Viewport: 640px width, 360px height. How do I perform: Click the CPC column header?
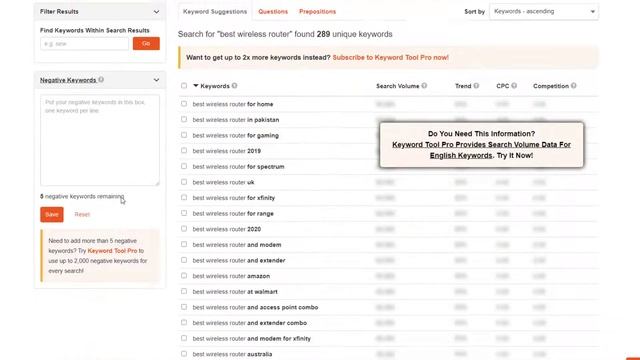[x=502, y=86]
